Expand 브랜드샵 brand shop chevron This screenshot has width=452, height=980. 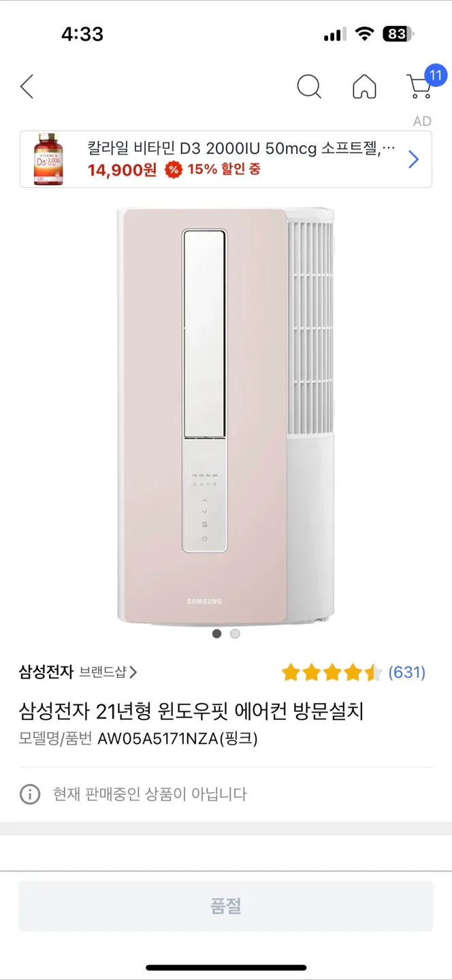point(133,672)
